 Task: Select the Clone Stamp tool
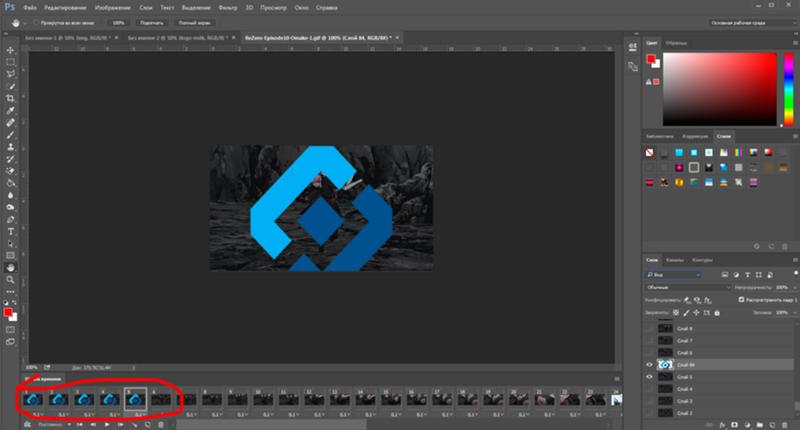(x=10, y=147)
